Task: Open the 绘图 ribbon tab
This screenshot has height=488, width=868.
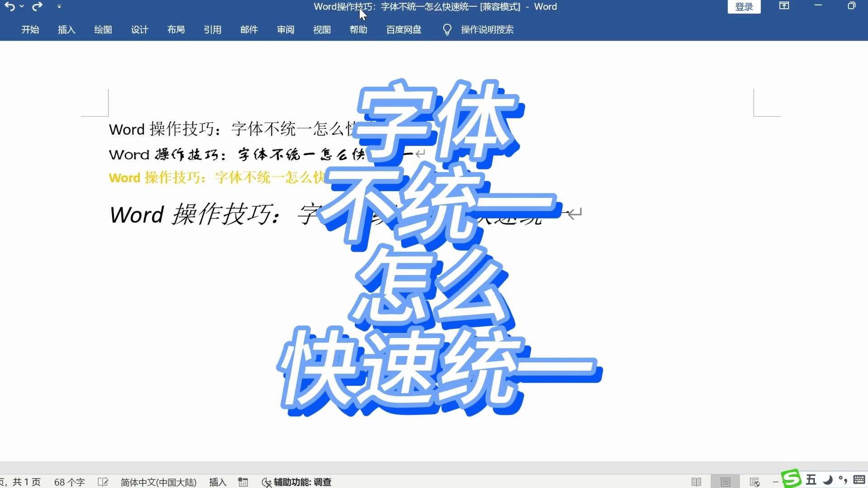Action: click(103, 29)
